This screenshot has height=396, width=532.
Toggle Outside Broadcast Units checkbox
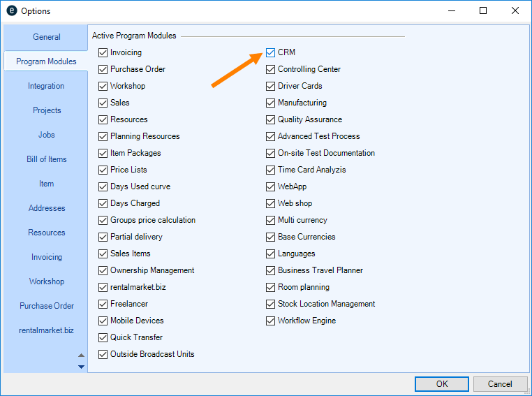103,354
